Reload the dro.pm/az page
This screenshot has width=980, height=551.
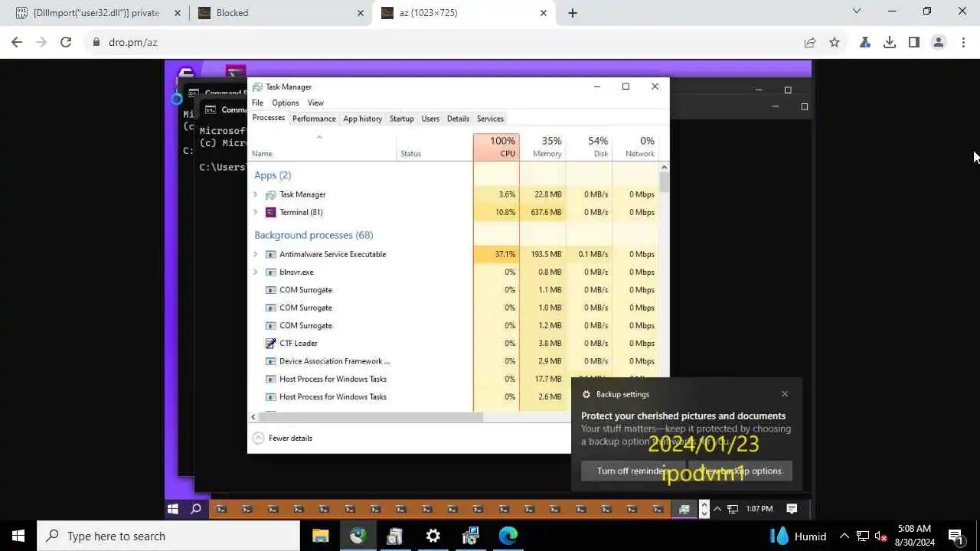pyautogui.click(x=66, y=42)
